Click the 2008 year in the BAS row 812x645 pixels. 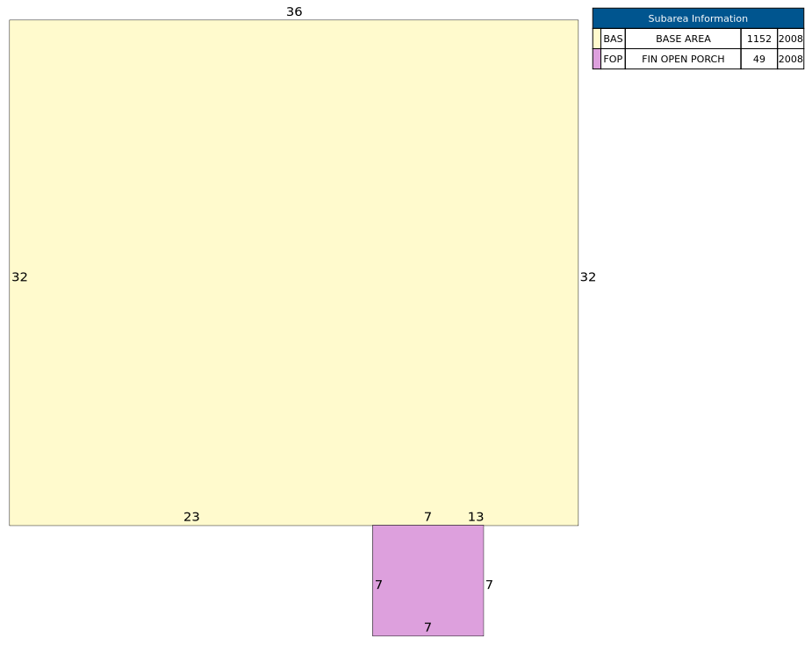(x=791, y=39)
